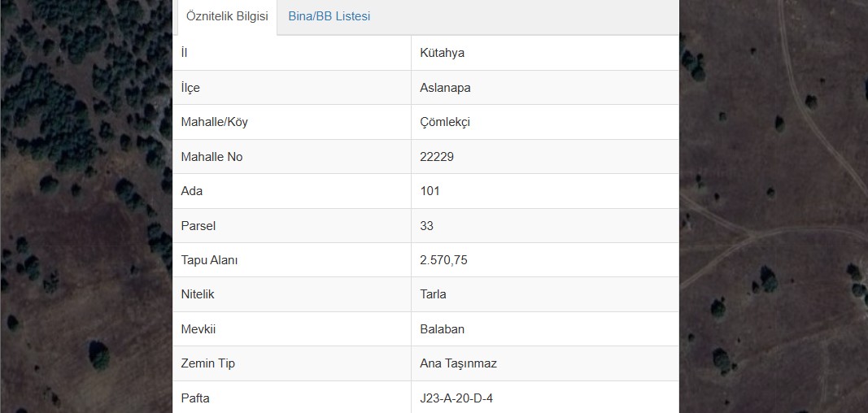
Task: Click the Zemin Tip label cell
Action: [x=292, y=363]
